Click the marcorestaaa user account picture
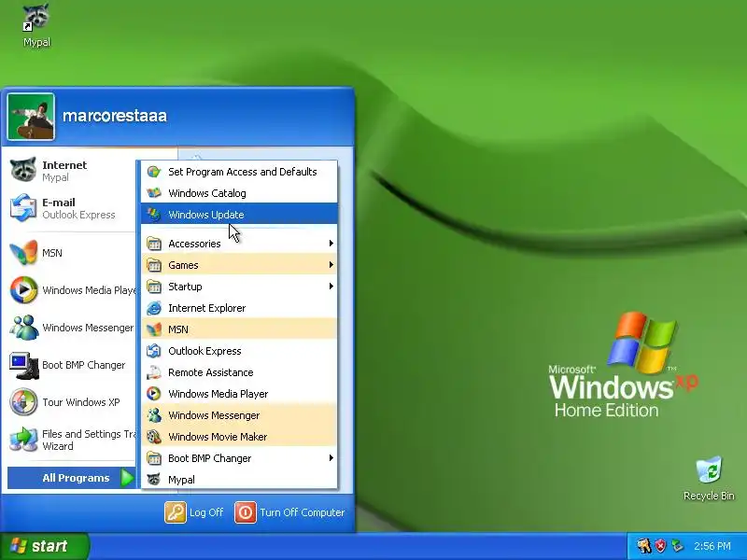The image size is (747, 560). [31, 118]
